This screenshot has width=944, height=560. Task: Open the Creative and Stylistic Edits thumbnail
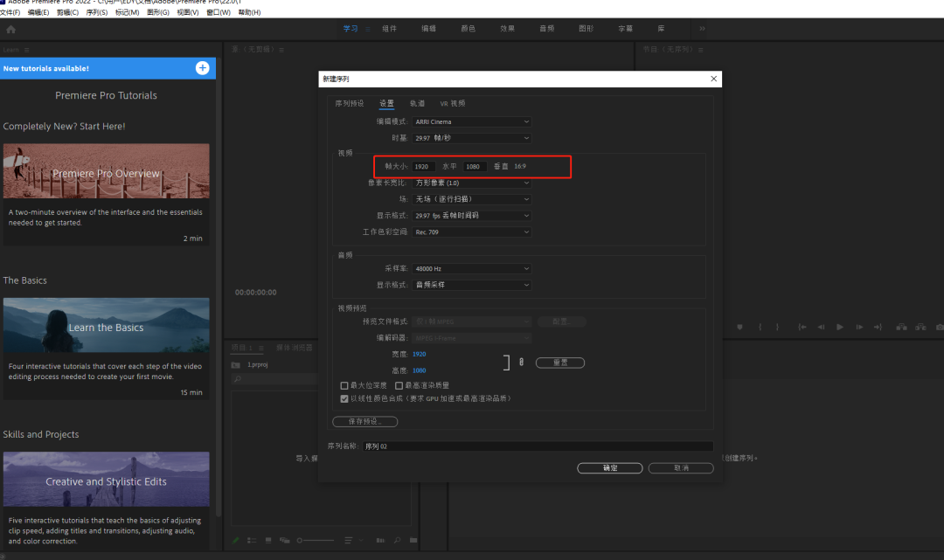[x=106, y=480]
